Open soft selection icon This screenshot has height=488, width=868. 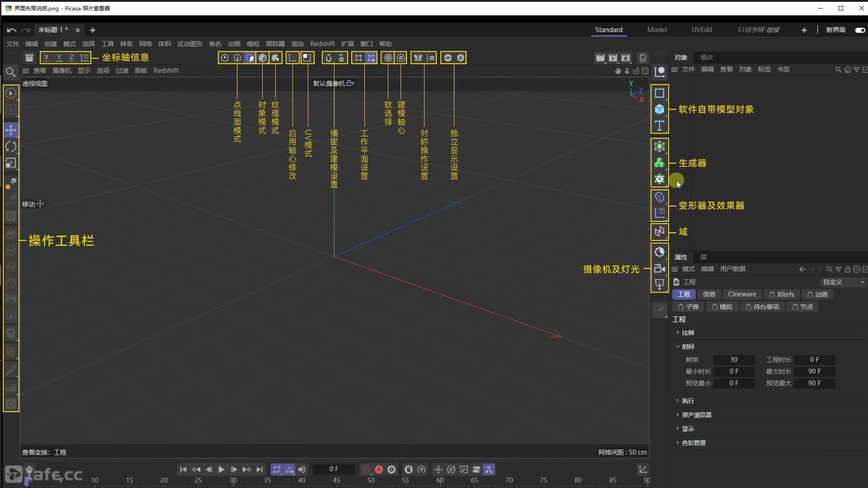(x=388, y=58)
